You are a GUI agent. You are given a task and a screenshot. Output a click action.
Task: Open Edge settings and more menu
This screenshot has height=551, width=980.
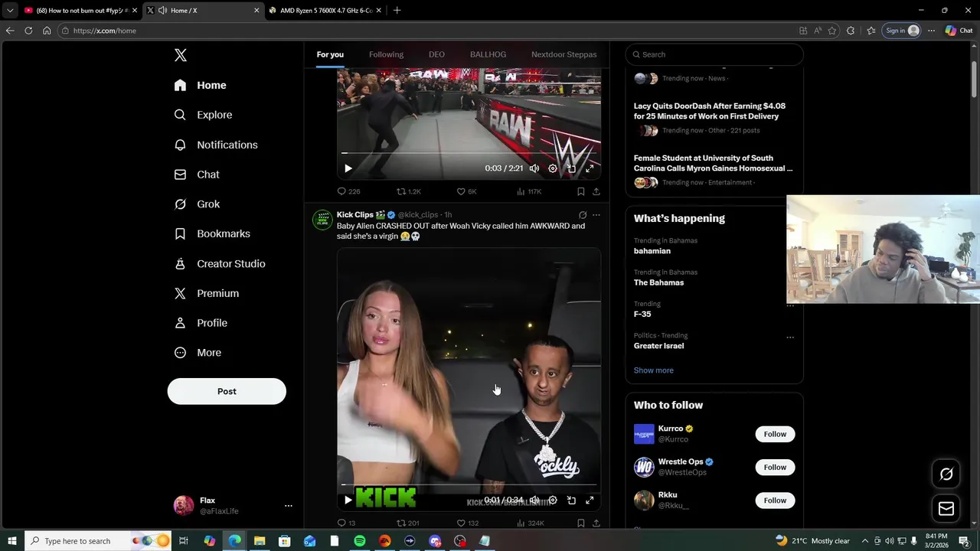(931, 31)
